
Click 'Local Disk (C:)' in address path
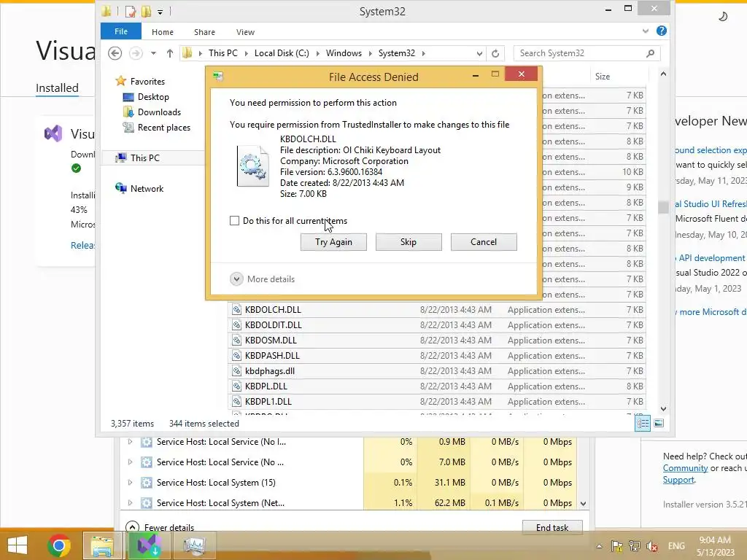click(x=282, y=53)
